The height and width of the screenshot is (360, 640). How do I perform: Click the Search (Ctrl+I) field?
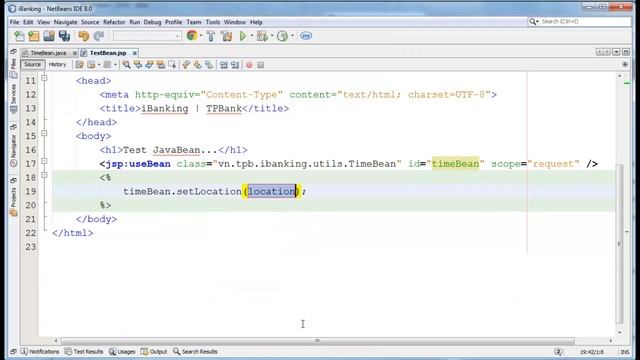580,21
